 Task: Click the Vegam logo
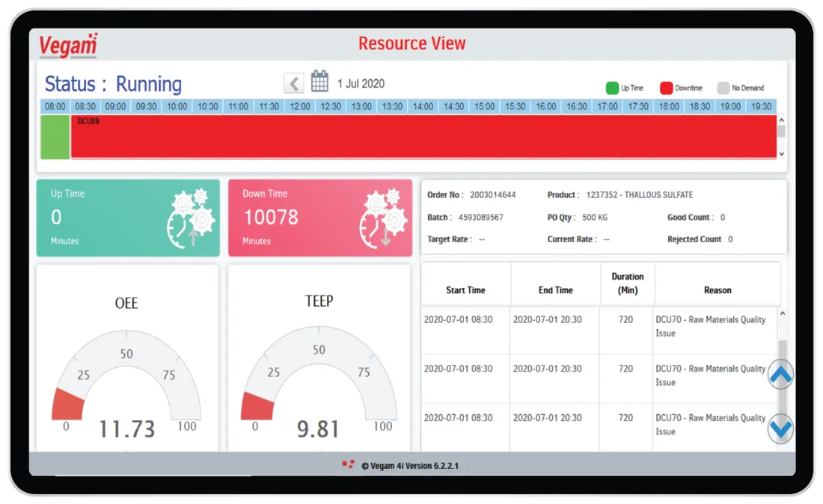click(x=68, y=45)
